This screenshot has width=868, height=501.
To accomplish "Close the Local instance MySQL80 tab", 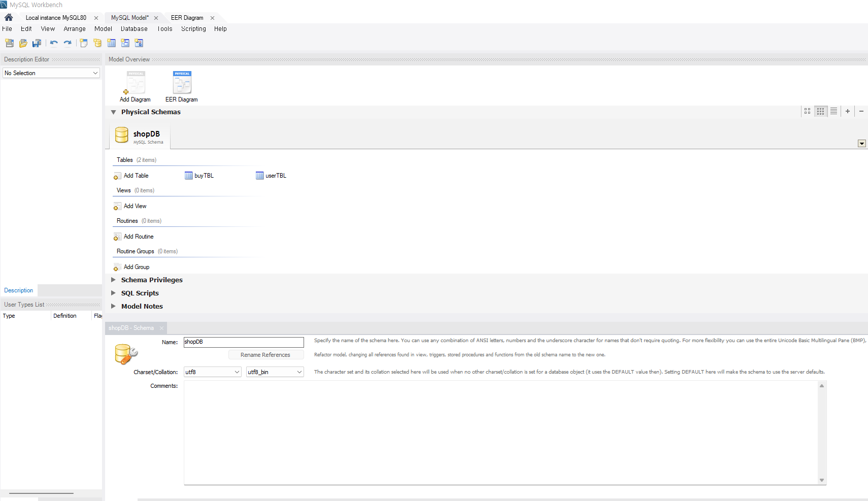I will [96, 18].
